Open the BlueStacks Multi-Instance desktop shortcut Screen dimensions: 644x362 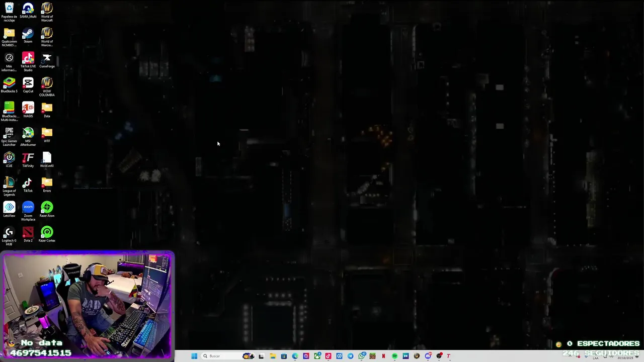(x=9, y=112)
